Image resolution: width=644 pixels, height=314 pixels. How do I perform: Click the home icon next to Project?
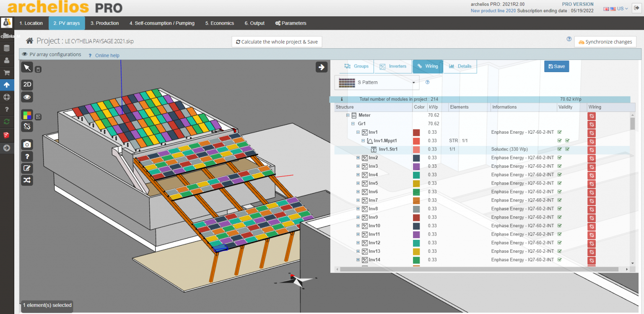point(29,41)
